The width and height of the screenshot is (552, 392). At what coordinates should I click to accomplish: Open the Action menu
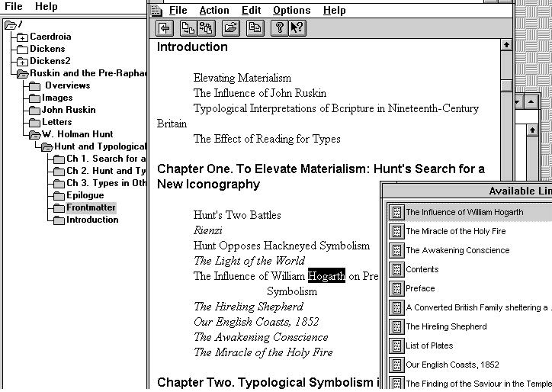tap(214, 11)
